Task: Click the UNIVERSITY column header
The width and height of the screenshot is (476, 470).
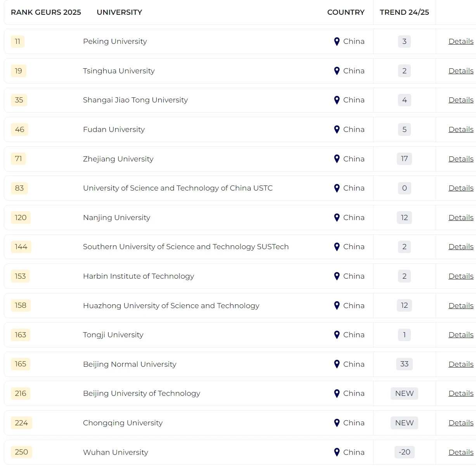Action: [119, 12]
